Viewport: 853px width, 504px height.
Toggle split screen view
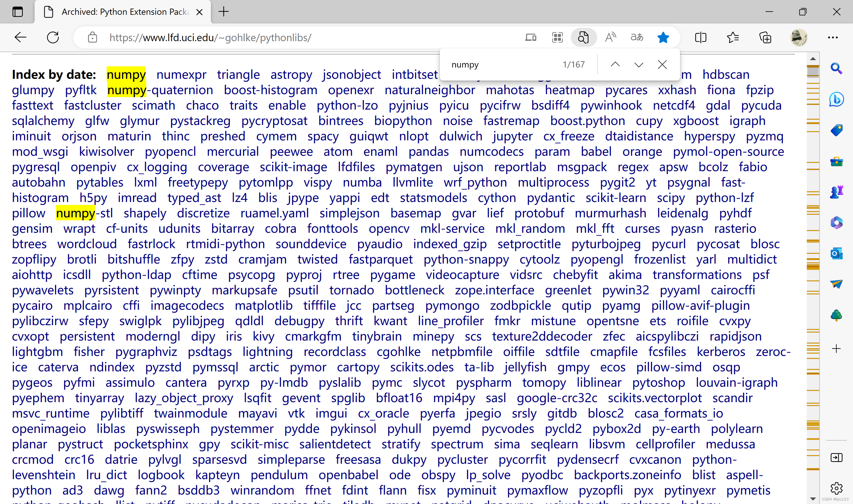700,37
